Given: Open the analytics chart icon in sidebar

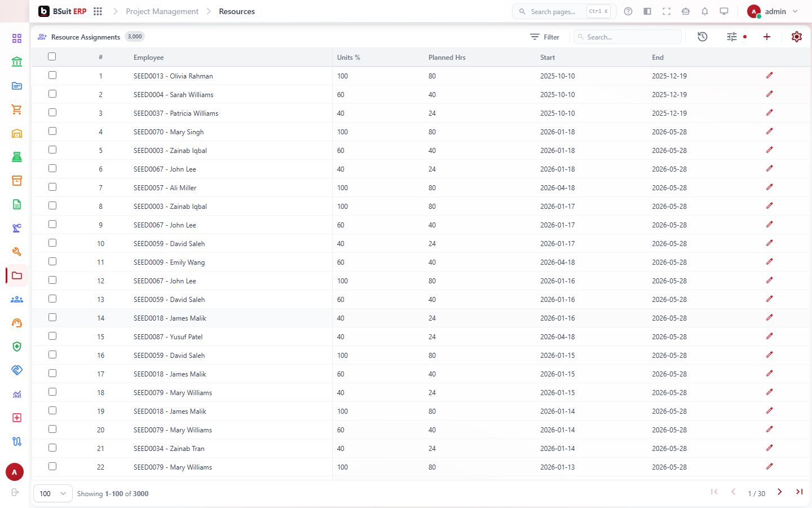Looking at the screenshot, I should [x=17, y=394].
